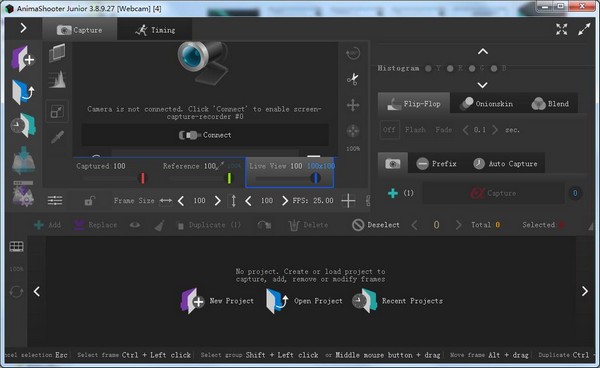Select the Onionskin tab
Image resolution: width=600 pixels, height=368 pixels.
coord(486,103)
